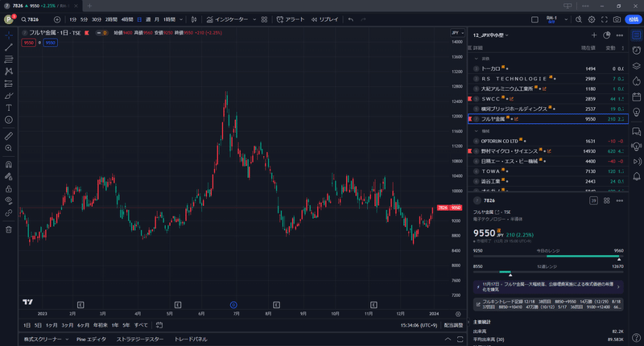The height and width of the screenshot is (346, 644).
Task: Open the alerts alarm clock panel
Action: 636,50
